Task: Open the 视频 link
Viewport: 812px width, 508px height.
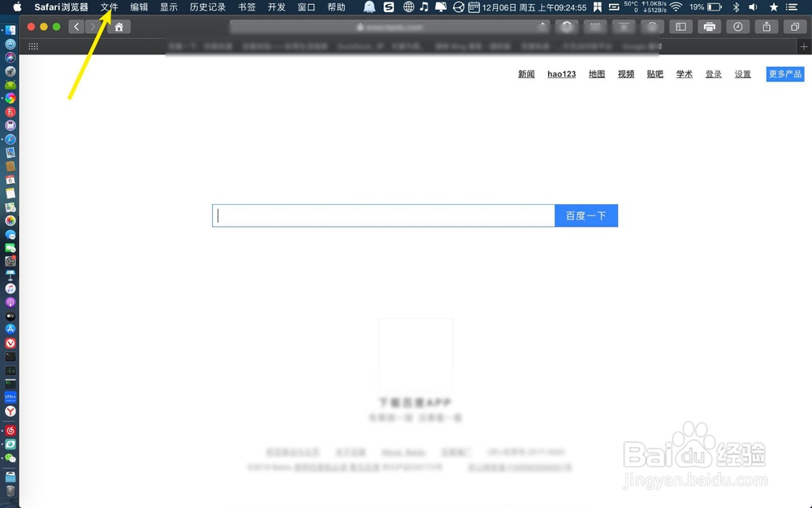Action: click(626, 74)
